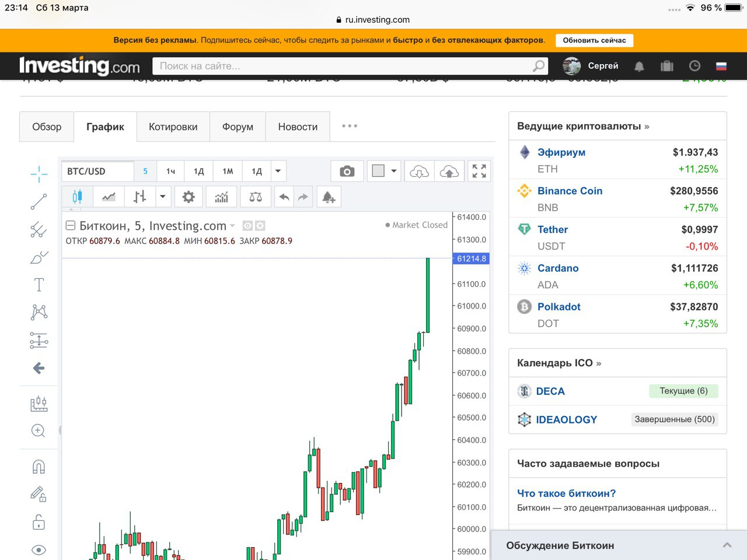Open the Сергей user profile
This screenshot has width=747, height=560.
[x=591, y=66]
